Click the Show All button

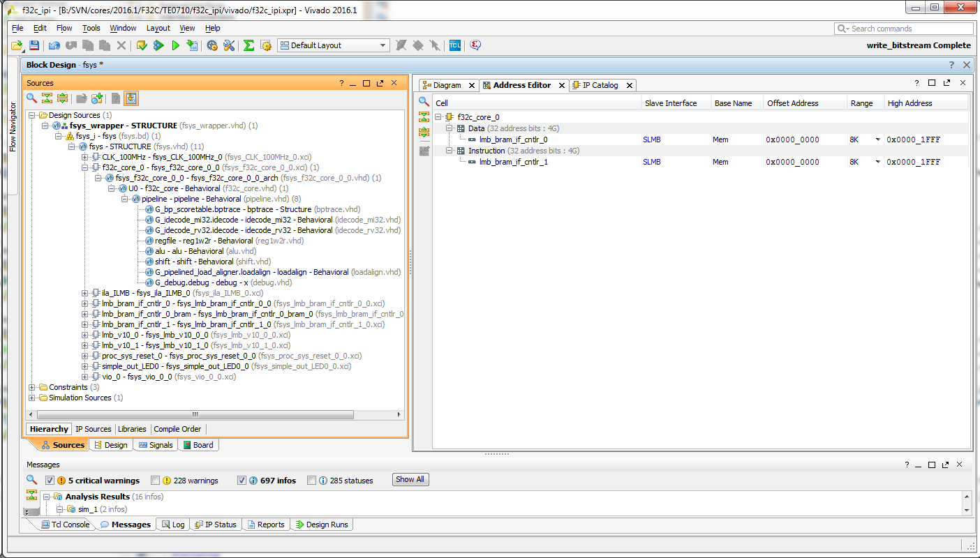[x=410, y=480]
